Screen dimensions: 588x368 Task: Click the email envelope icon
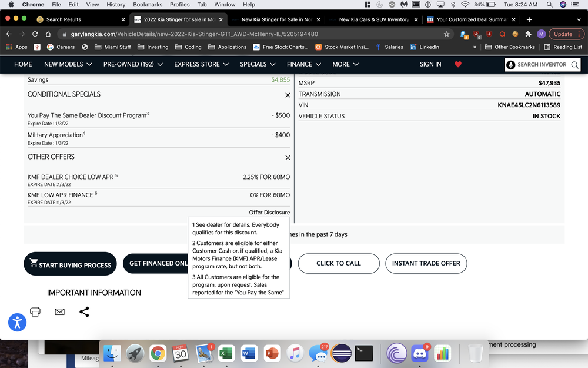(x=59, y=311)
